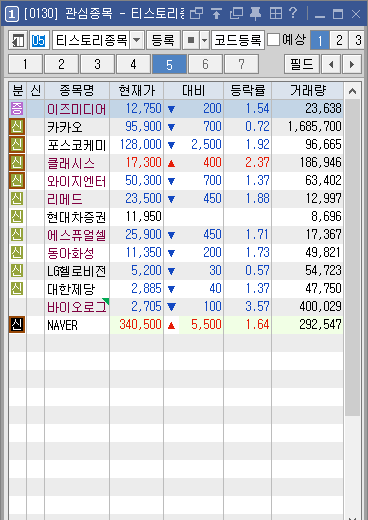Click the window link icon in title bar

[196, 14]
